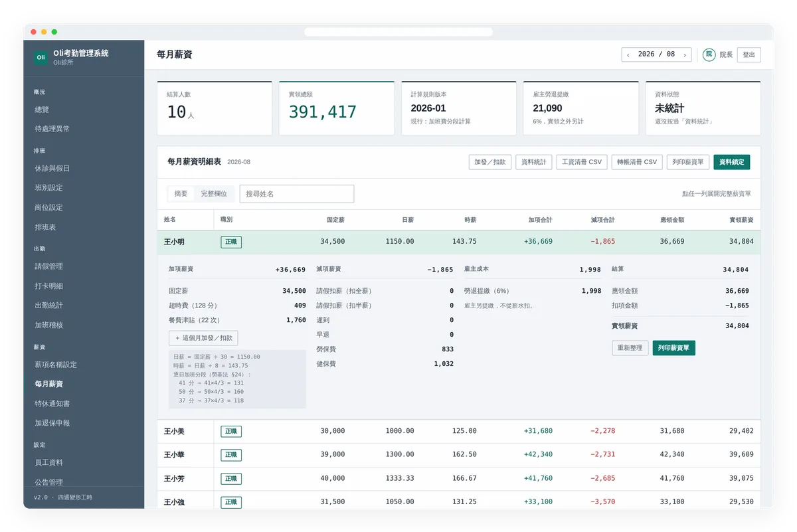
Task: Click the −3,570 deduction in 王小強's row
Action: tap(602, 502)
